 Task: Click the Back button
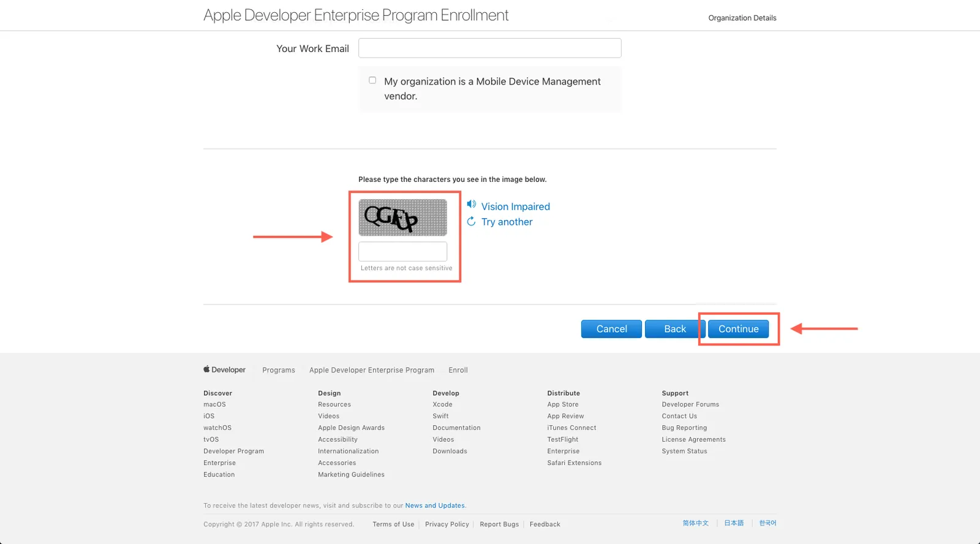(674, 329)
